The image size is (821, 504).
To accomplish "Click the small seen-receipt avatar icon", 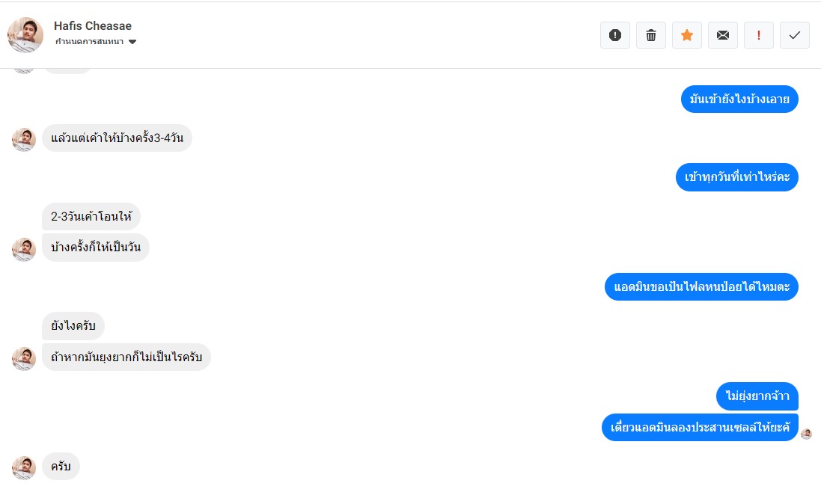I will pos(806,434).
